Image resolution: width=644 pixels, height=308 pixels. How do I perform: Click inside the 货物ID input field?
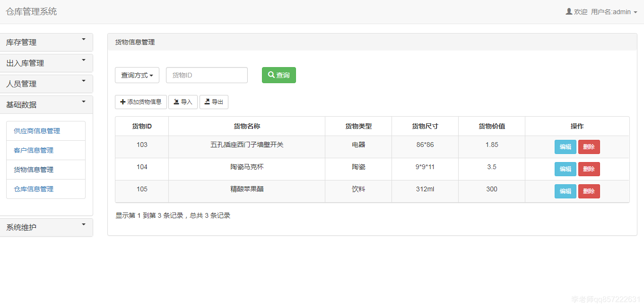point(206,75)
